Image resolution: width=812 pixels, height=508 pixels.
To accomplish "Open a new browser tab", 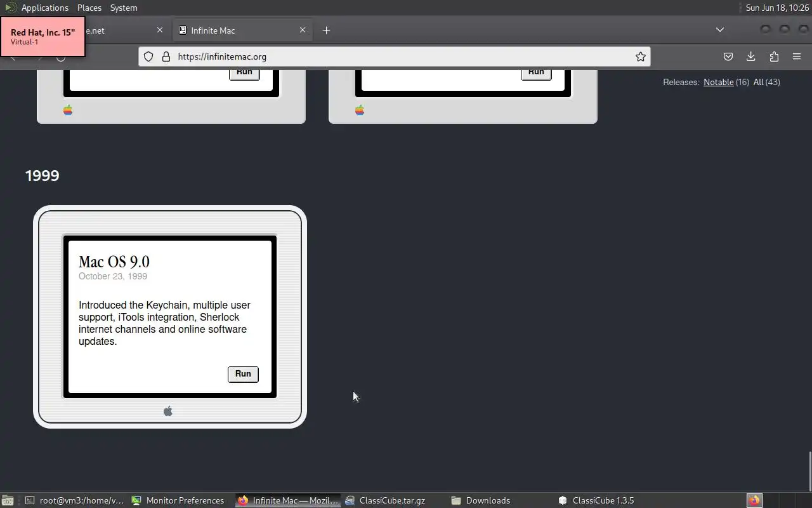I will point(326,30).
